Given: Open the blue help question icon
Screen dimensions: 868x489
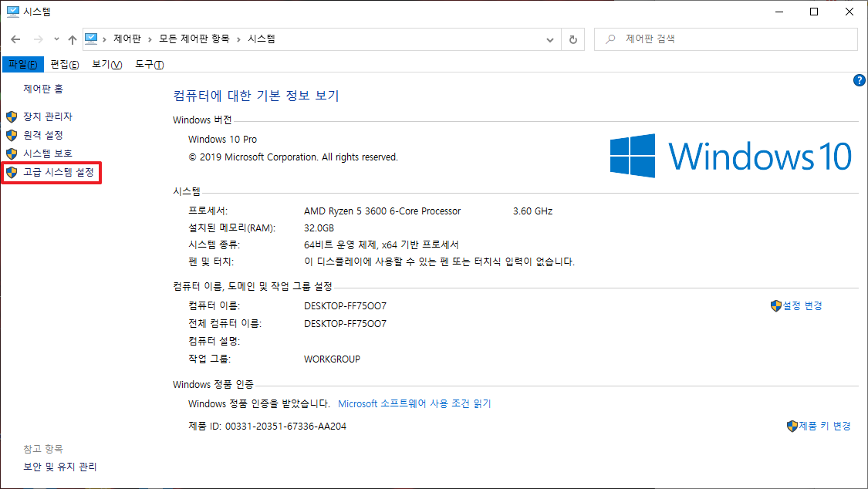Looking at the screenshot, I should pyautogui.click(x=860, y=80).
